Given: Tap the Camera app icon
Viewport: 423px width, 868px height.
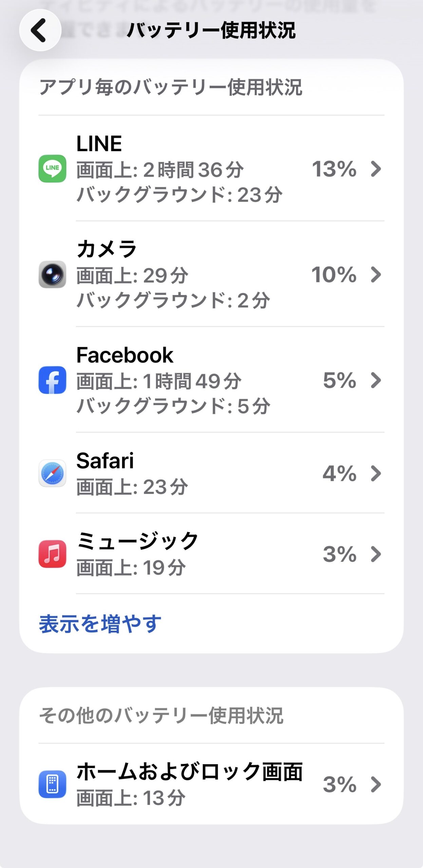Looking at the screenshot, I should pos(52,274).
